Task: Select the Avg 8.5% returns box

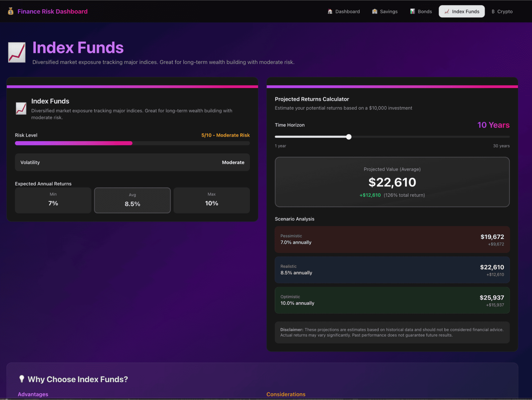Action: click(132, 200)
